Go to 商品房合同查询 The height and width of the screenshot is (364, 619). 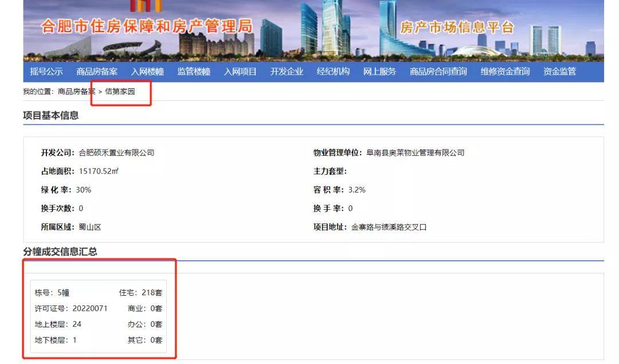pyautogui.click(x=438, y=72)
